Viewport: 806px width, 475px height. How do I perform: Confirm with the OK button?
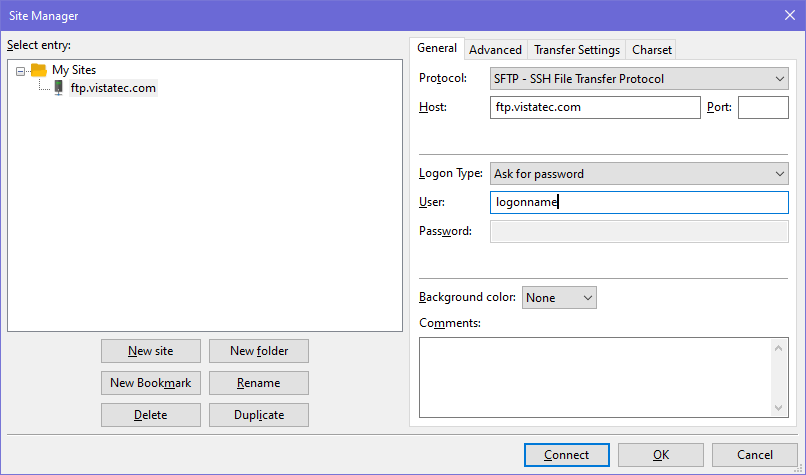pos(661,455)
